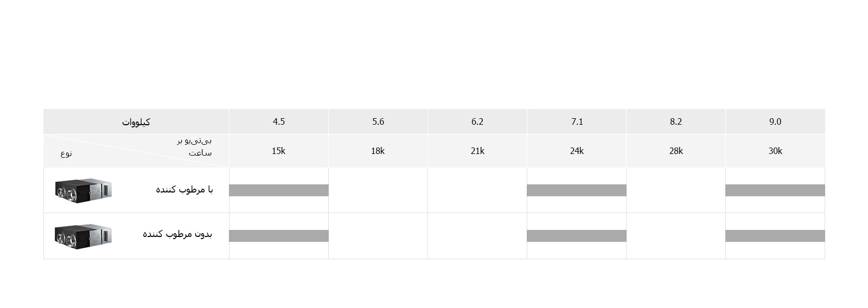The width and height of the screenshot is (868, 308).
Task: Pick the 9.0 kilowatt column header
Action: (775, 121)
